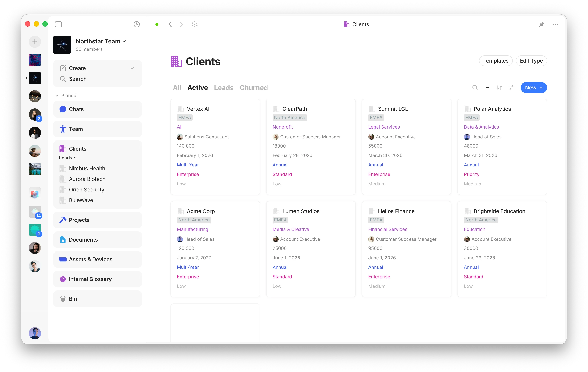Open Aurora Biotech lead
This screenshot has width=588, height=372.
(87, 179)
